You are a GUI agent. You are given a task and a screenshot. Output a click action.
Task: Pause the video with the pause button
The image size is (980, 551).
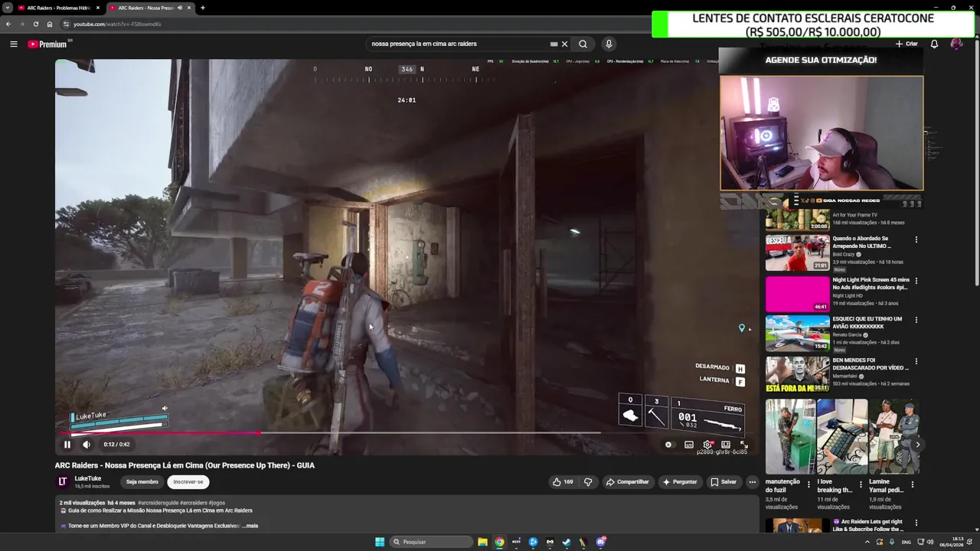tap(67, 445)
